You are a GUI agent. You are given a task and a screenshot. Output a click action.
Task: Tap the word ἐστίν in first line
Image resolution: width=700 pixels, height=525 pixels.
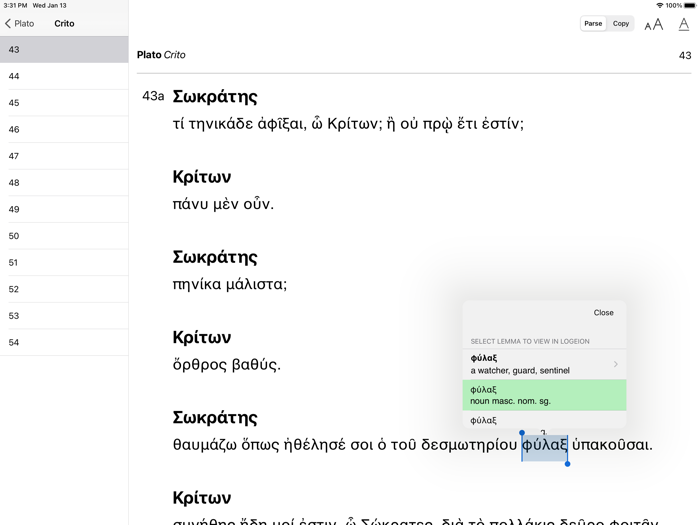click(503, 124)
